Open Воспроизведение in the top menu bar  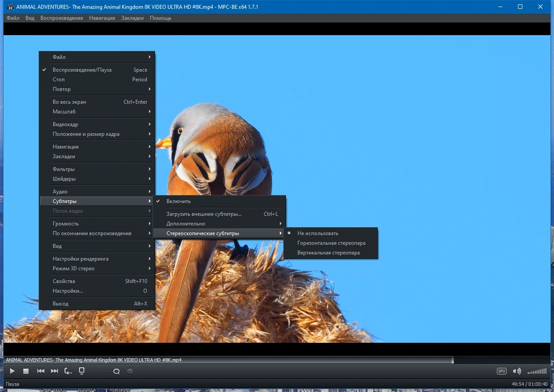(x=62, y=18)
